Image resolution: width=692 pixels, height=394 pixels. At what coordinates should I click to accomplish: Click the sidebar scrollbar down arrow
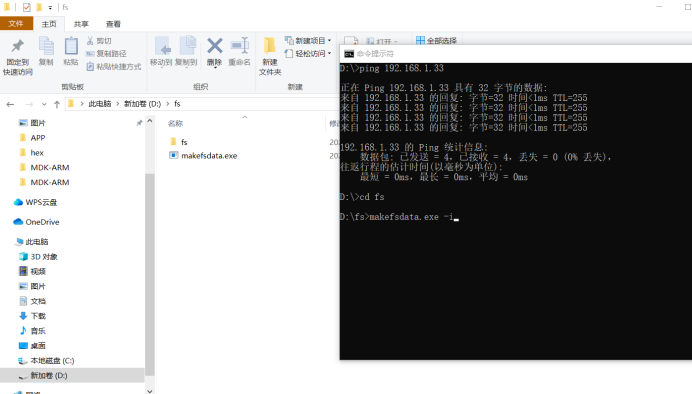[150, 390]
